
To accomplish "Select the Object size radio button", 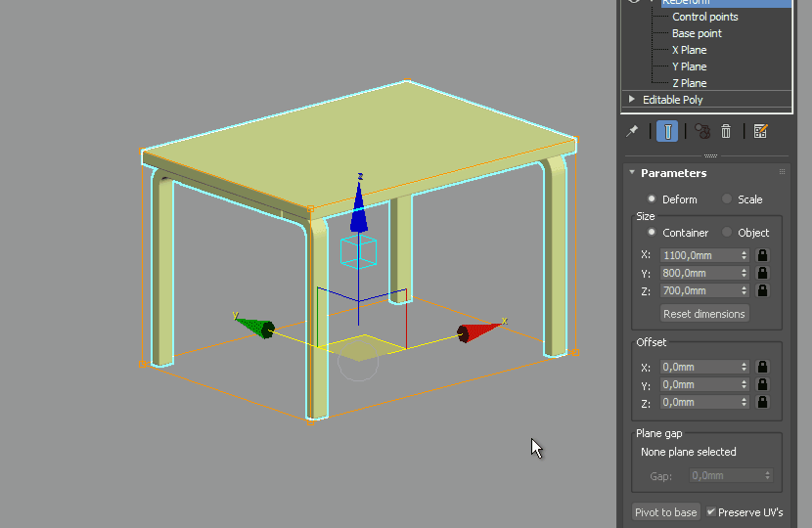I will (x=727, y=233).
